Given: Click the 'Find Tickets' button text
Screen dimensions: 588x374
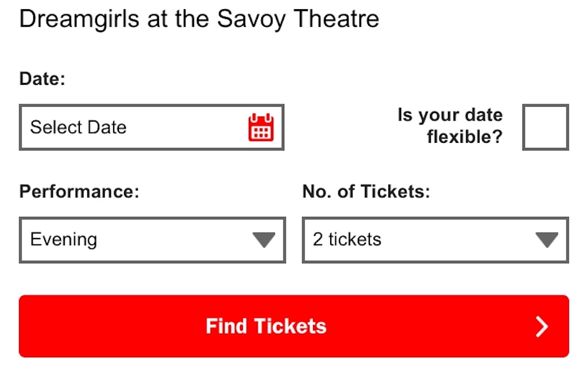Looking at the screenshot, I should (x=266, y=326).
